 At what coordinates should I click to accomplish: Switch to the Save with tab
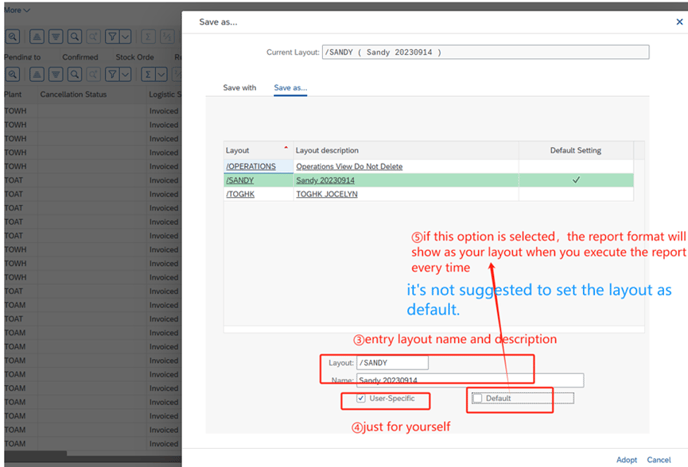tap(239, 88)
